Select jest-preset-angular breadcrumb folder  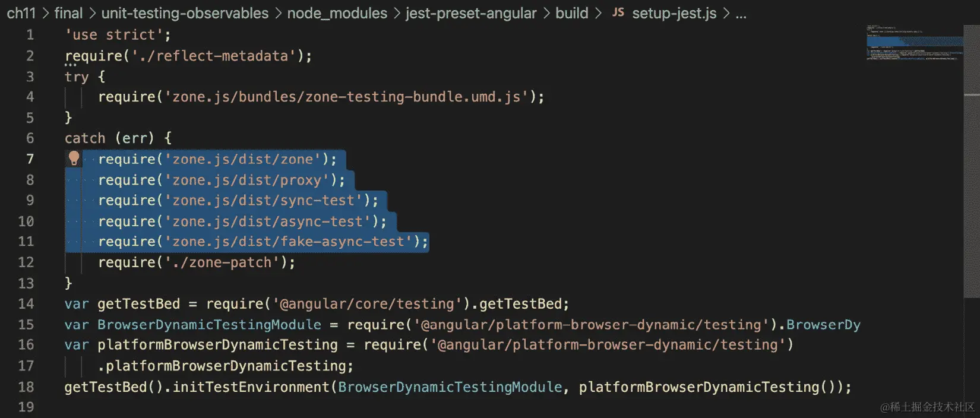tap(471, 13)
